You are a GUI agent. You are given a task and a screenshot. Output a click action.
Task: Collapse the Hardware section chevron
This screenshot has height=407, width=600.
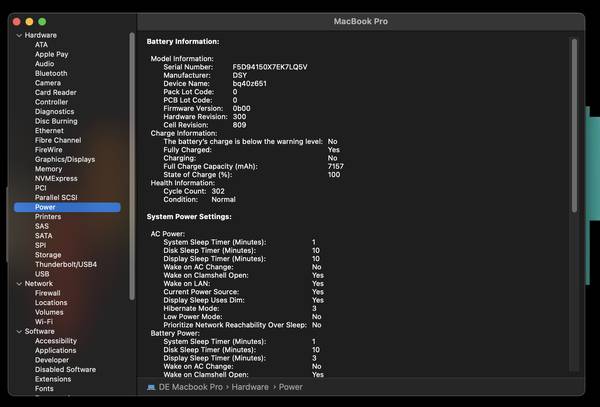click(19, 35)
